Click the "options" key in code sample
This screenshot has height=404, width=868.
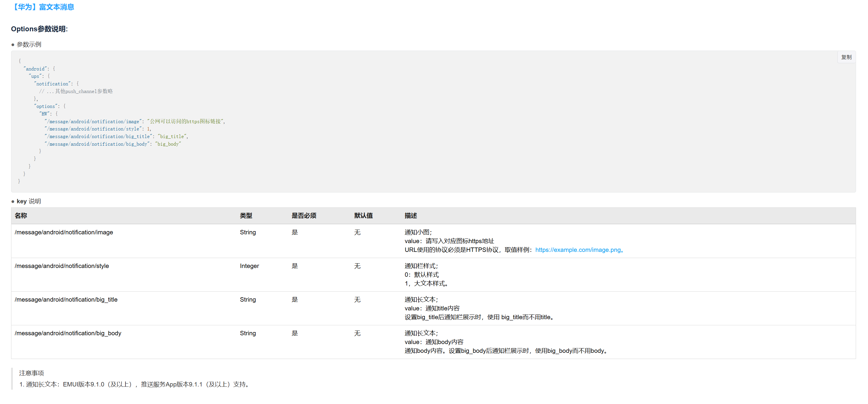click(x=46, y=106)
